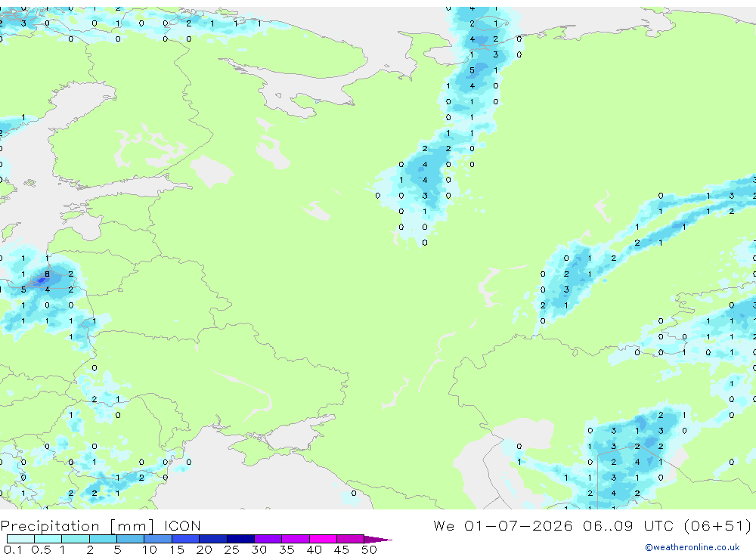
Task: Select the 45–50 mm dark magenta legend swatch
Action: point(351,539)
